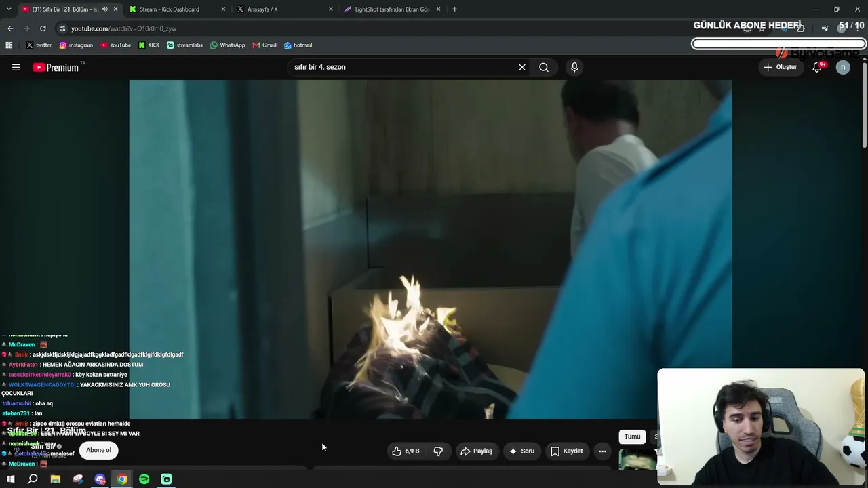Go forward in browser history
Viewport: 868px width, 488px height.
point(26,28)
